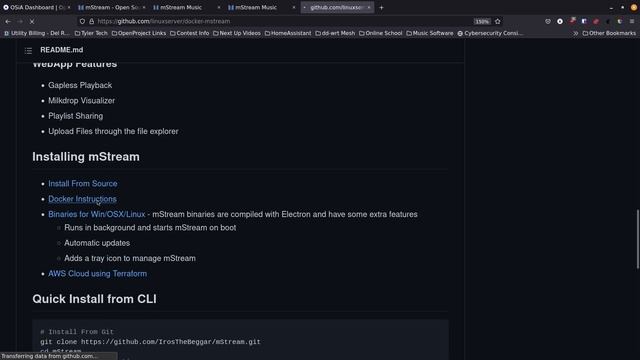Screen dimensions: 640x360
Task: Open the Other Bookmarks folder
Action: (x=609, y=33)
